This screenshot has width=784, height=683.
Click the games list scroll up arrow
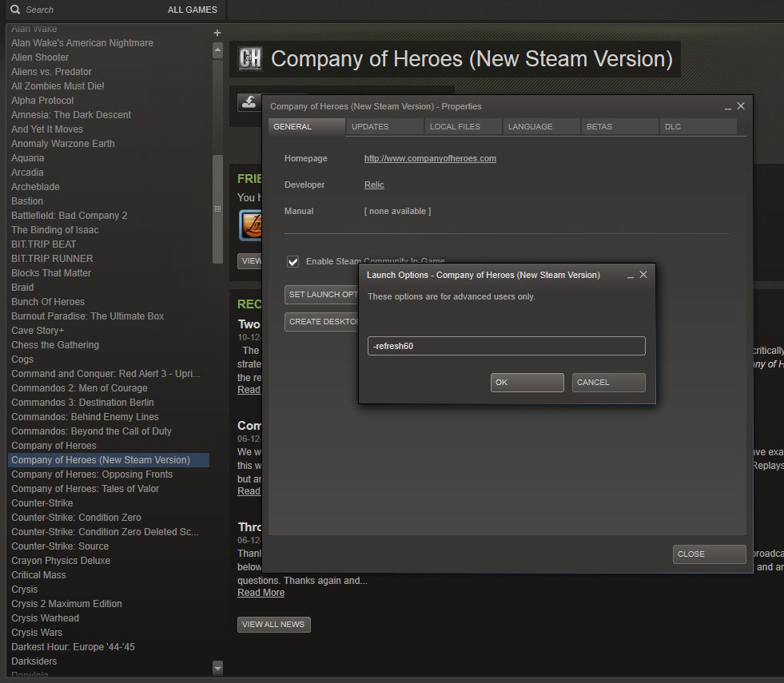point(217,50)
